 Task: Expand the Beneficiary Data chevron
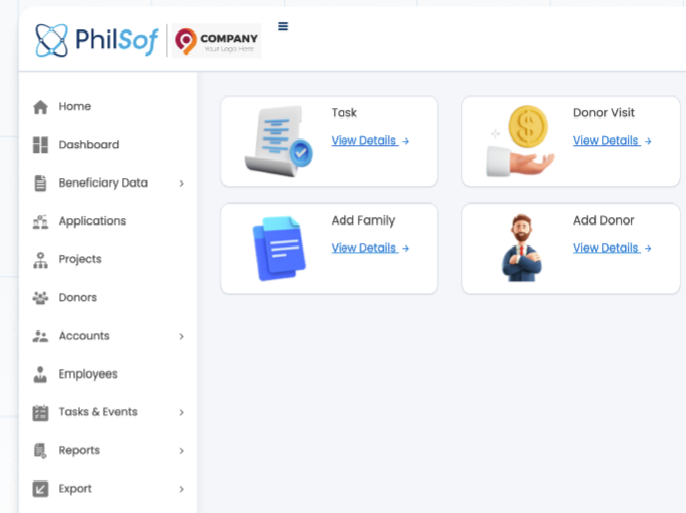click(181, 184)
